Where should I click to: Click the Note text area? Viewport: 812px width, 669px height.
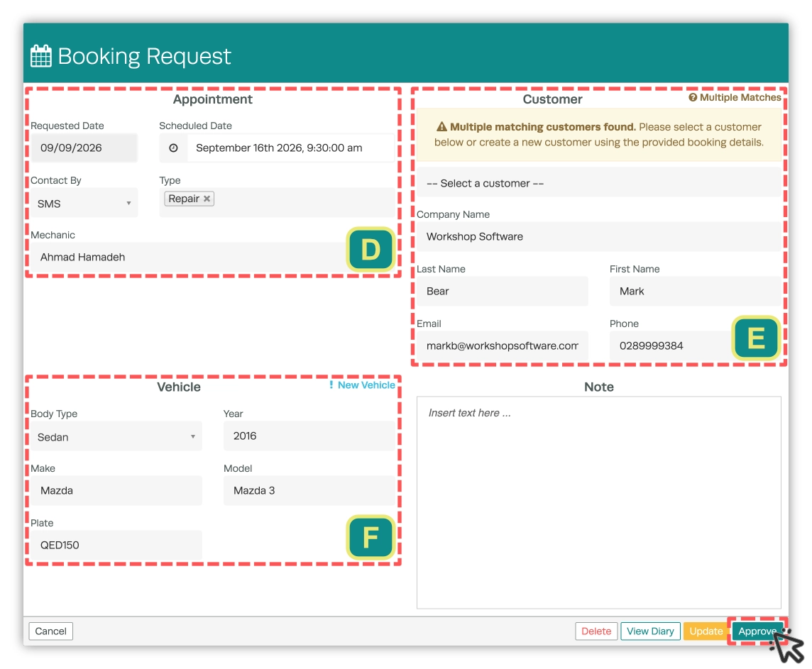coord(598,502)
